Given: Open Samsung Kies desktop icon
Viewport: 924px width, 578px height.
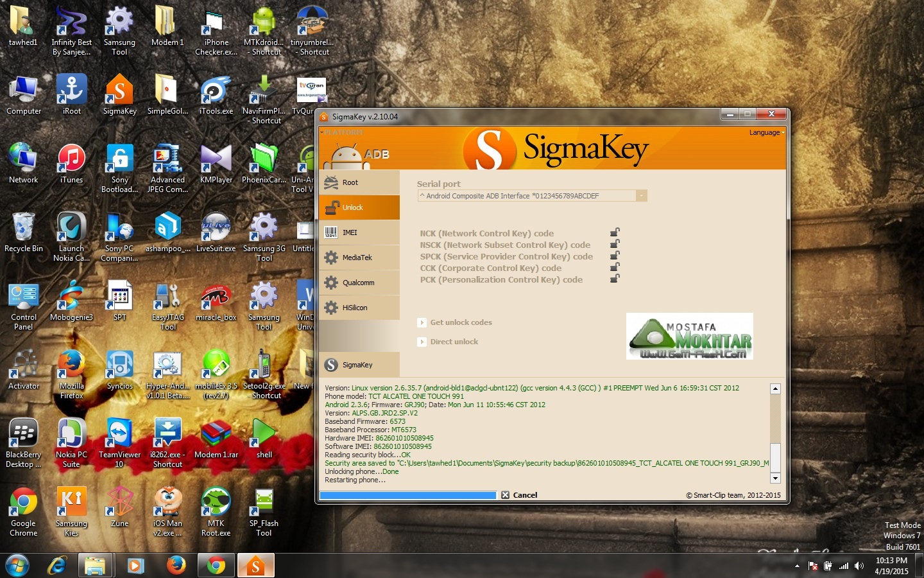Looking at the screenshot, I should (x=72, y=512).
